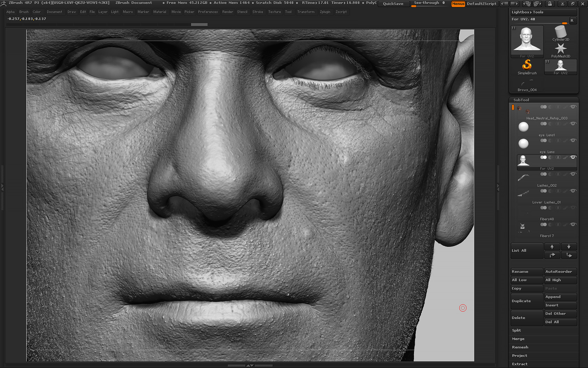Toggle visibility of the eye Lens1 subtool

573,123
